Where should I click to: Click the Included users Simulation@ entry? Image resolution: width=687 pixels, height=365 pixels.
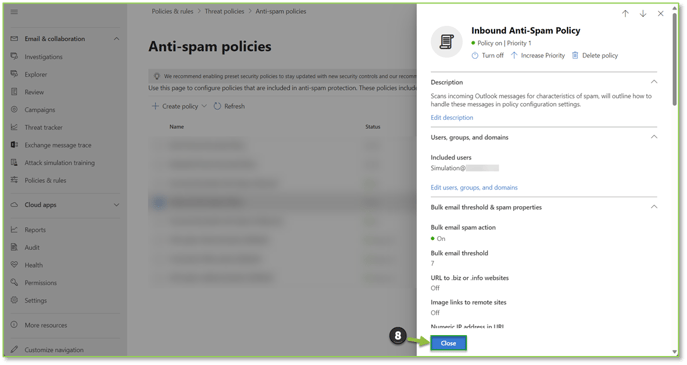464,168
